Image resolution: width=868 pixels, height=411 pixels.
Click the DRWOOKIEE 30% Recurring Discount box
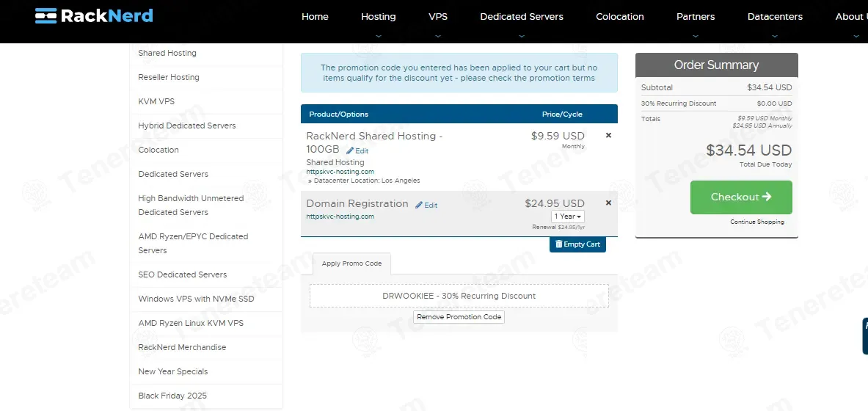(x=459, y=296)
